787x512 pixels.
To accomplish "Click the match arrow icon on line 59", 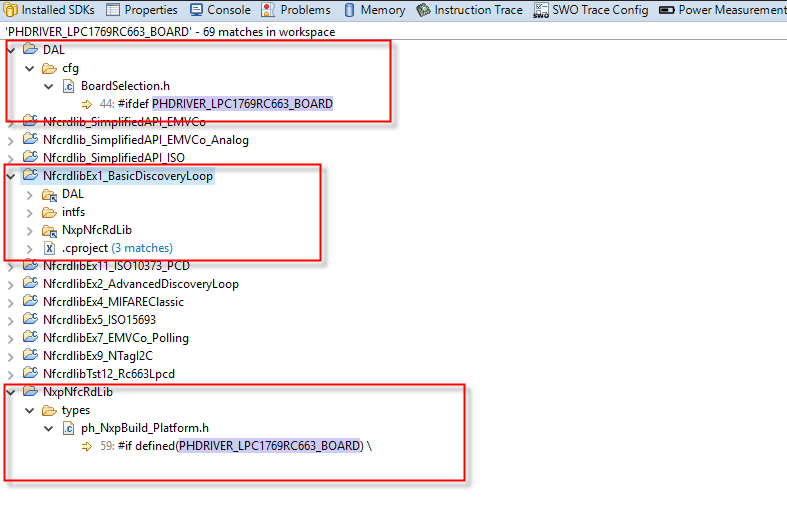I will (87, 446).
